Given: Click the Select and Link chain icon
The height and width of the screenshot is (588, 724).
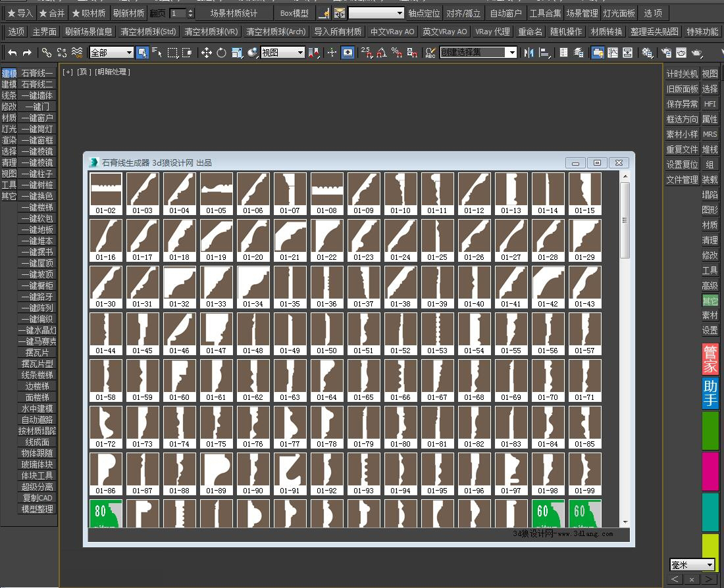Looking at the screenshot, I should pyautogui.click(x=46, y=53).
